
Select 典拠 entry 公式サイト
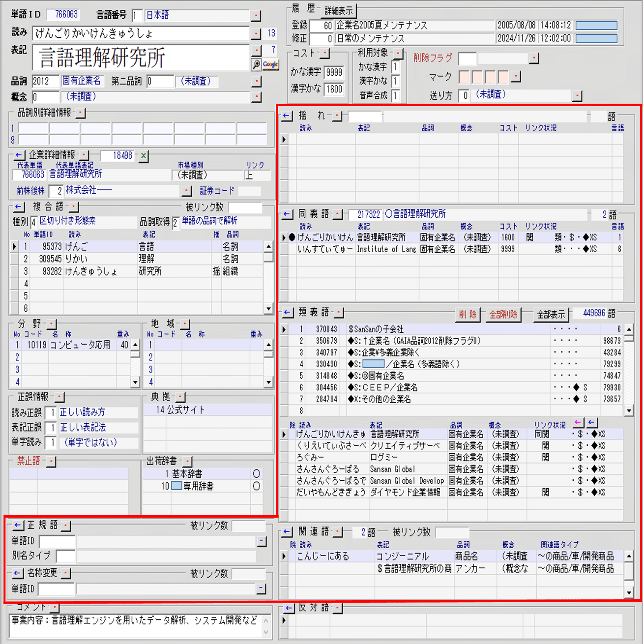coord(207,410)
